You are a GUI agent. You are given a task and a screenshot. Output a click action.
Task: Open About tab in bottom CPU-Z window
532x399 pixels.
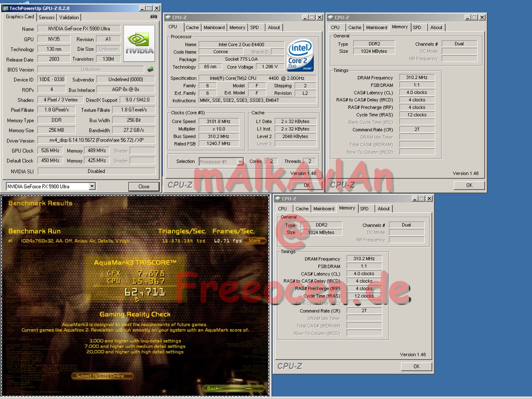(x=383, y=209)
